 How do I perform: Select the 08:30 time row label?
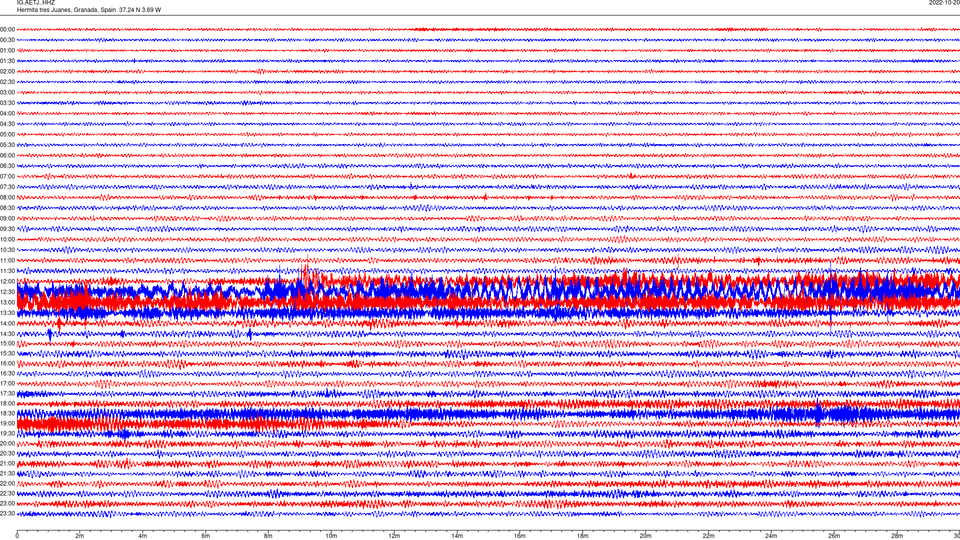(x=7, y=208)
